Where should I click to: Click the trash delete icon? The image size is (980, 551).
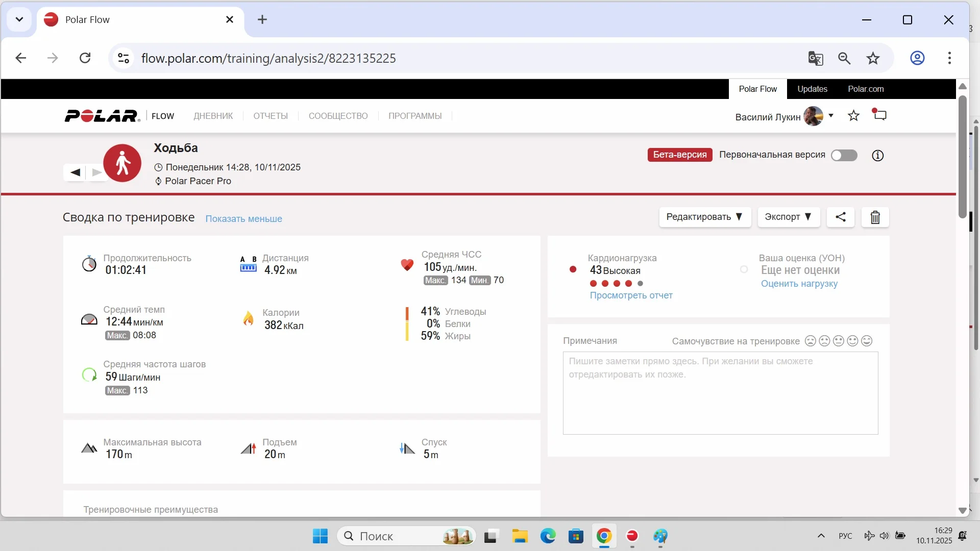pyautogui.click(x=875, y=217)
